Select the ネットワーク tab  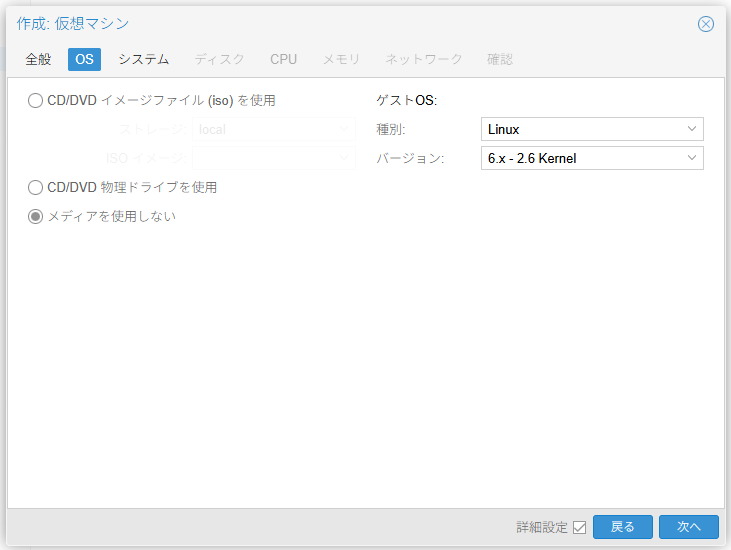[424, 59]
